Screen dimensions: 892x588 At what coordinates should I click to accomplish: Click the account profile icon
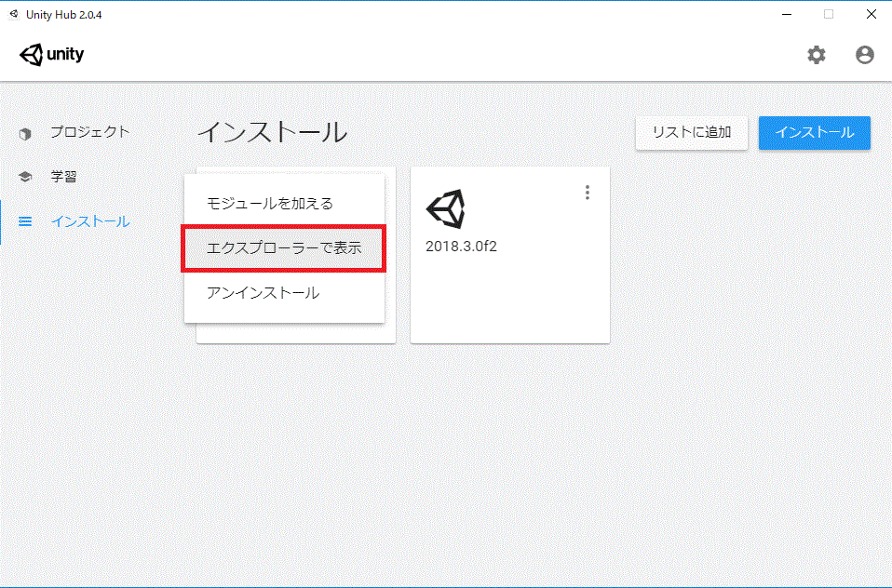pyautogui.click(x=864, y=55)
